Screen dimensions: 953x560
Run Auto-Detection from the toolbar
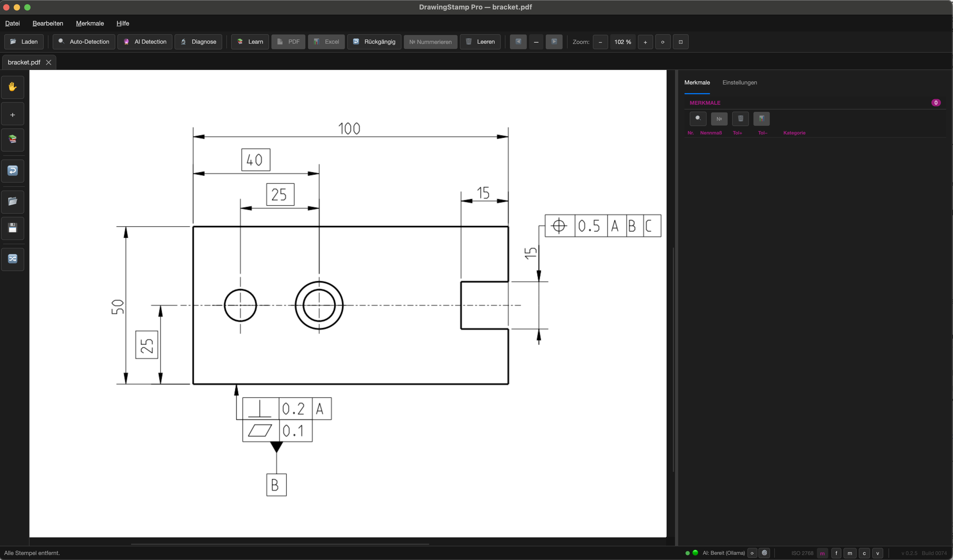(84, 42)
